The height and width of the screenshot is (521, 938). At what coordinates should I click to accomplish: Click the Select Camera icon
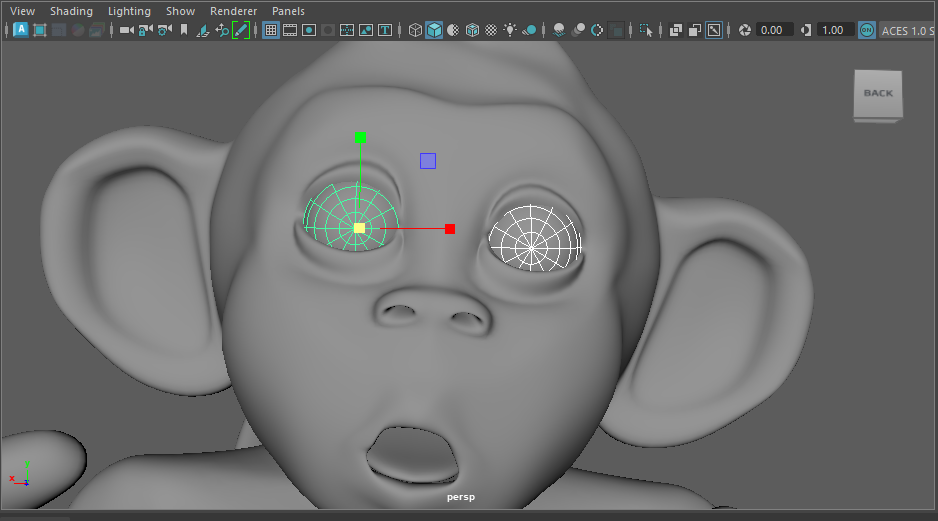click(126, 30)
